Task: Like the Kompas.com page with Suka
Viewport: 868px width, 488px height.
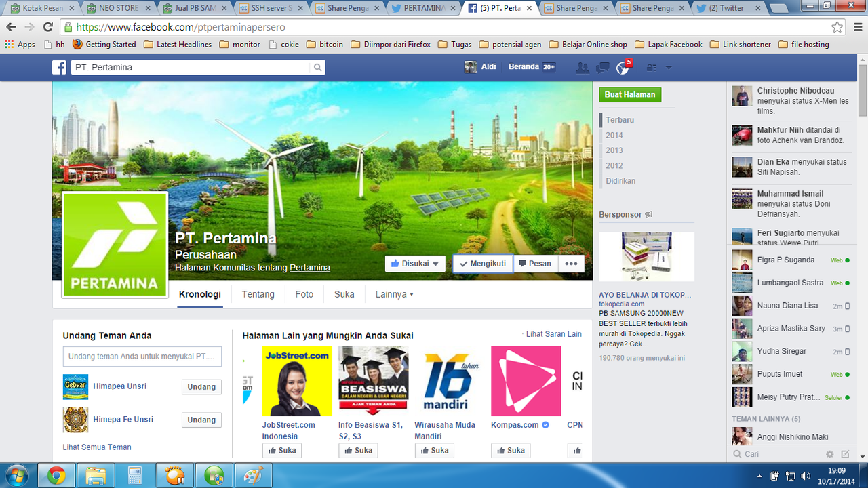Action: 510,450
